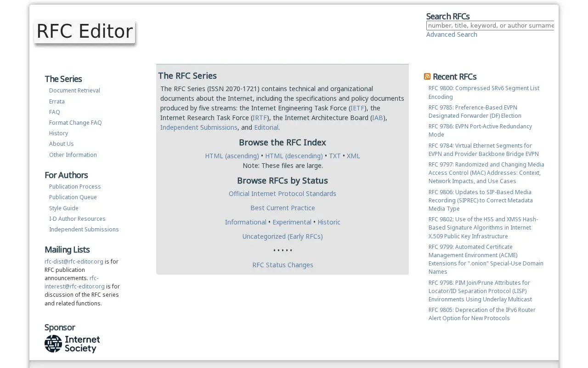Browse Informational status RFCs

[x=246, y=222]
